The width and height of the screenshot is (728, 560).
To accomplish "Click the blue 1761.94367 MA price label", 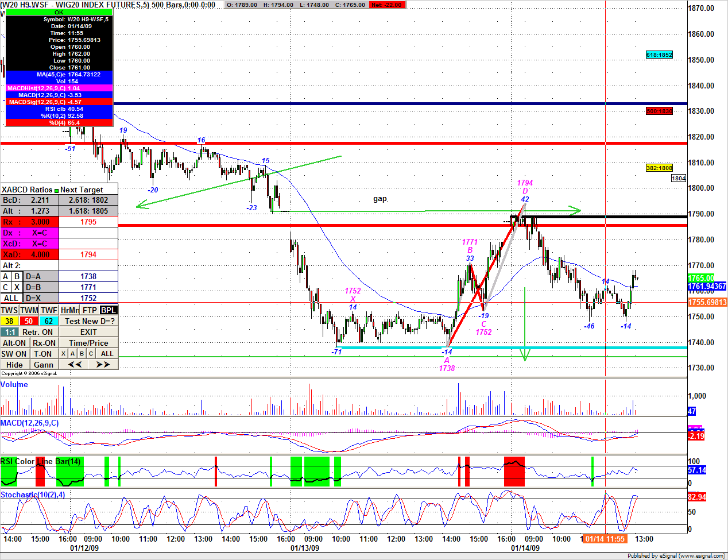I will pyautogui.click(x=707, y=286).
